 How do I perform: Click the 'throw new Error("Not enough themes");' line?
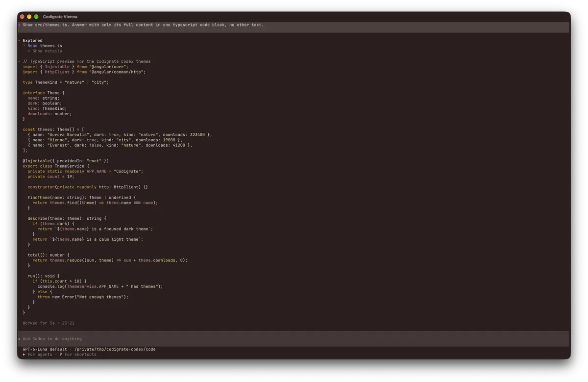[x=83, y=297]
